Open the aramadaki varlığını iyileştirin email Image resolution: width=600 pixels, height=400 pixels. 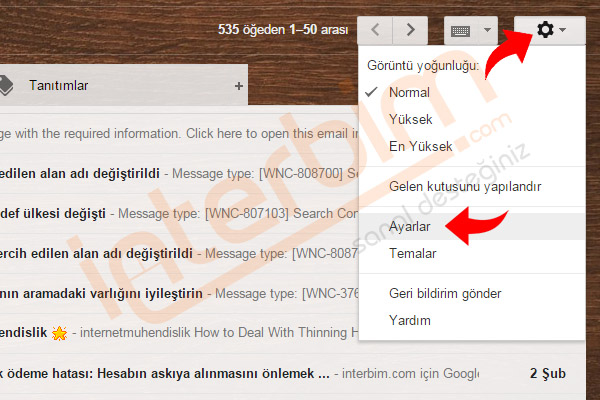coord(179,294)
